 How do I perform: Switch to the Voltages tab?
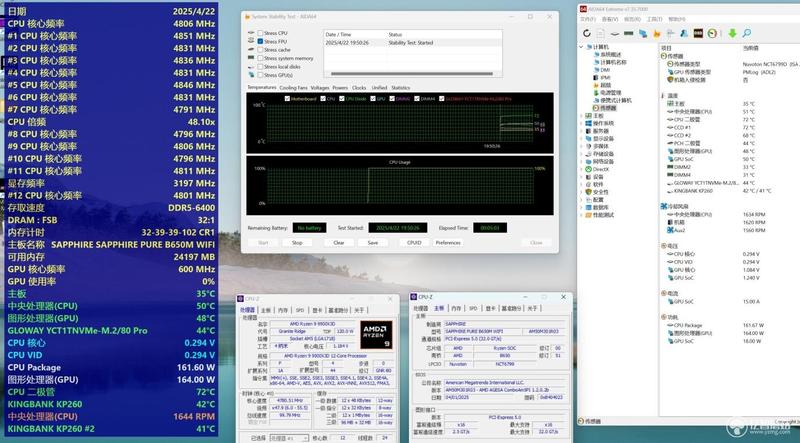(x=320, y=88)
